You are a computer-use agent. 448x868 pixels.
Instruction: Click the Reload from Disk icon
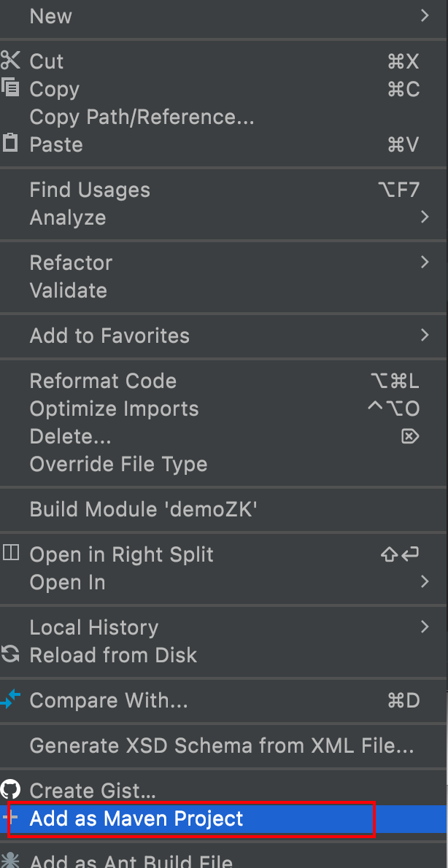coord(10,654)
